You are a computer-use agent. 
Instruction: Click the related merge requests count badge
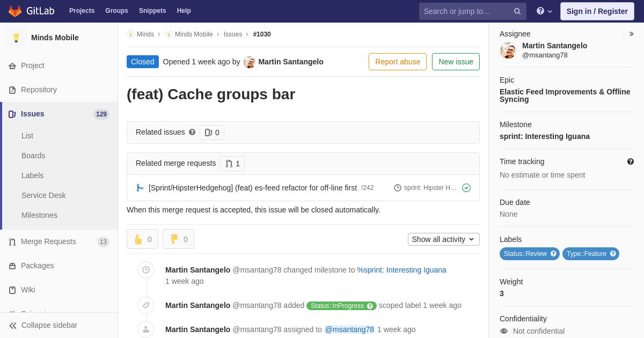click(x=232, y=164)
